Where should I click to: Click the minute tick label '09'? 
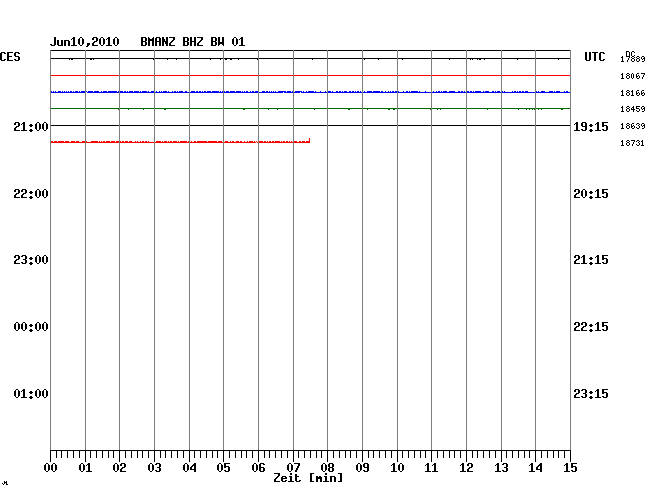(x=362, y=468)
